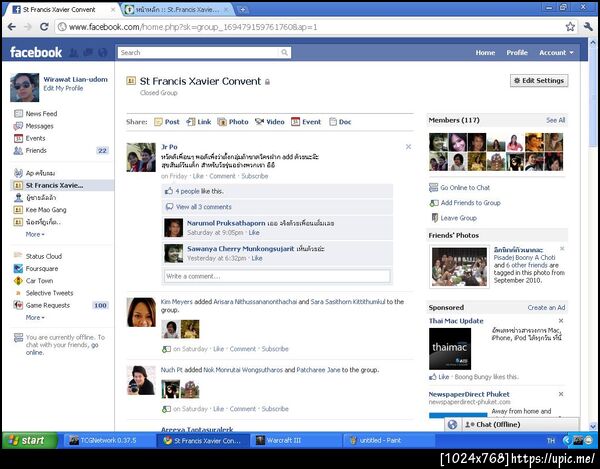Share a Photo in the group

233,122
